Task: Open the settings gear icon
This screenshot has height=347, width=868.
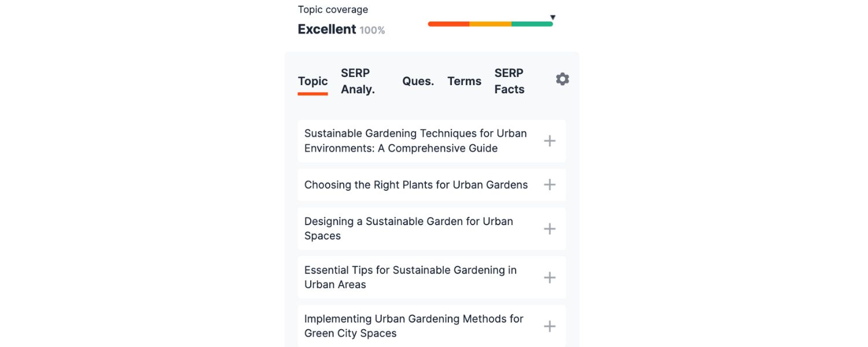Action: click(562, 79)
